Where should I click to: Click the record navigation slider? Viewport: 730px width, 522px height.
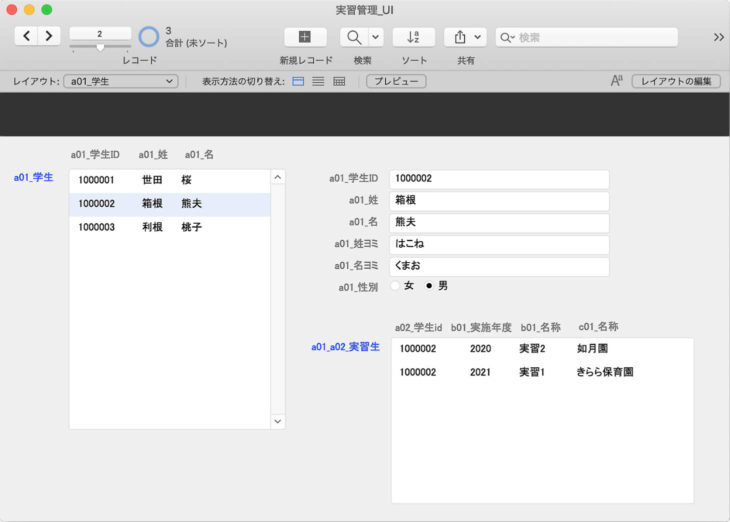coord(100,47)
